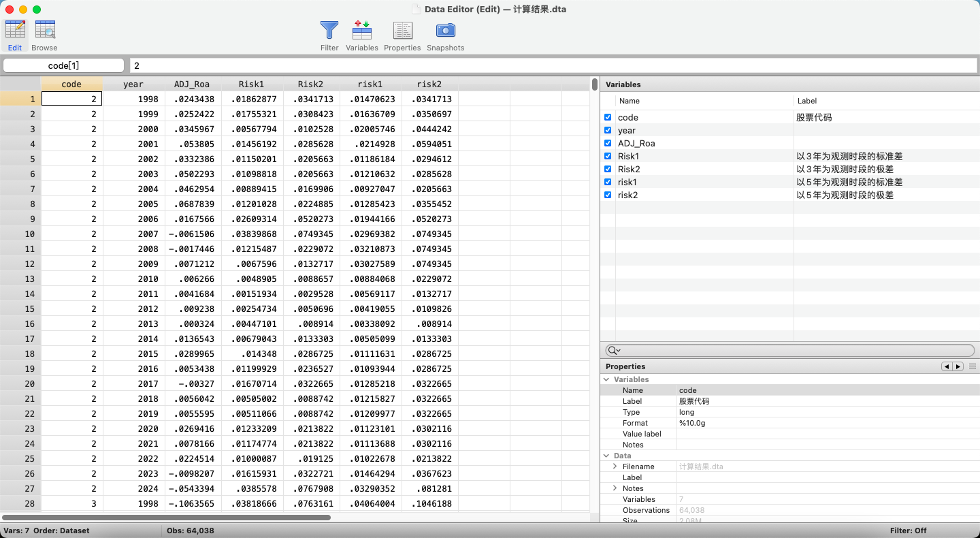Toggle the Variables panel icon
This screenshot has width=980, height=538.
coord(361,31)
